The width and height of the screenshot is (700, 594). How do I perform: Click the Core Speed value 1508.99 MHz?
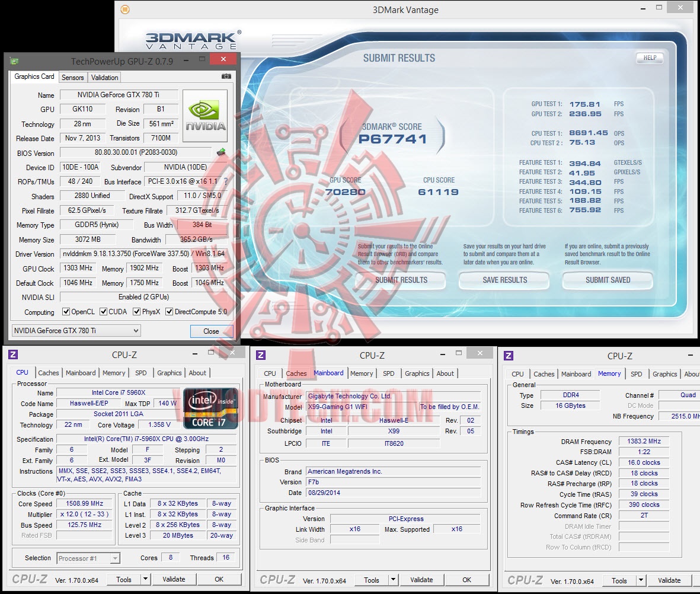click(84, 503)
